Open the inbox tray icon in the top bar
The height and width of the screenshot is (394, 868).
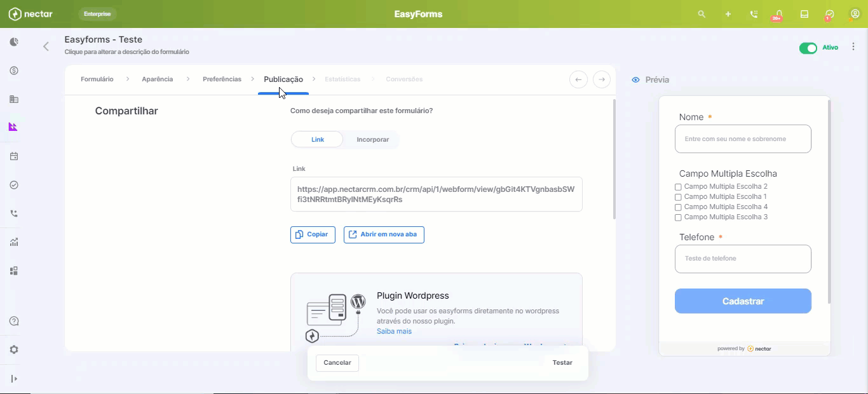[x=804, y=14]
